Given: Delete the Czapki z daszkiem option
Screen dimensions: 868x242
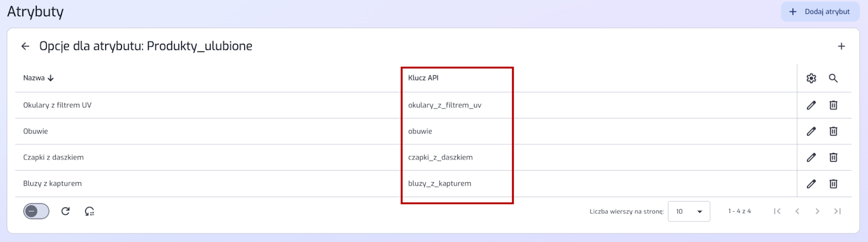Looking at the screenshot, I should pos(833,157).
